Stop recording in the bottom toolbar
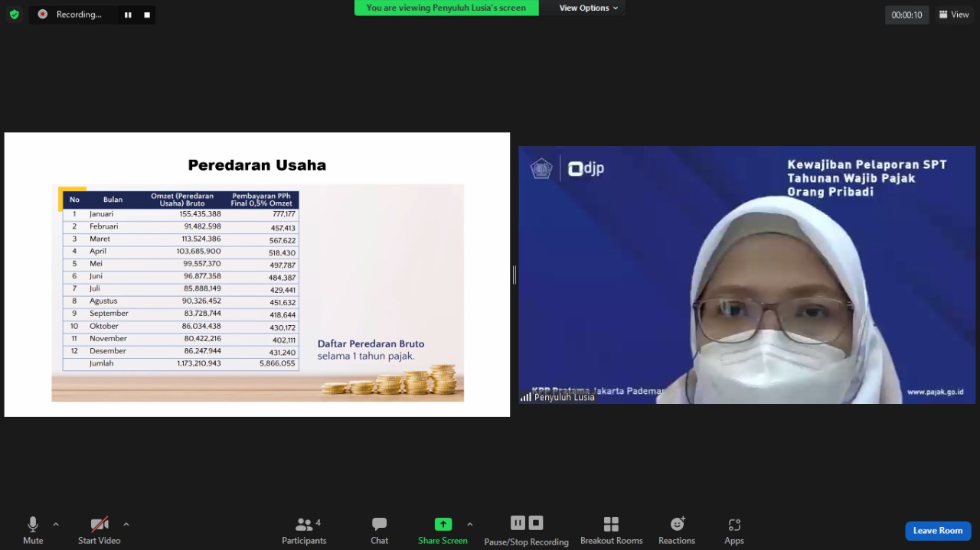Viewport: 980px width, 550px height. (536, 523)
